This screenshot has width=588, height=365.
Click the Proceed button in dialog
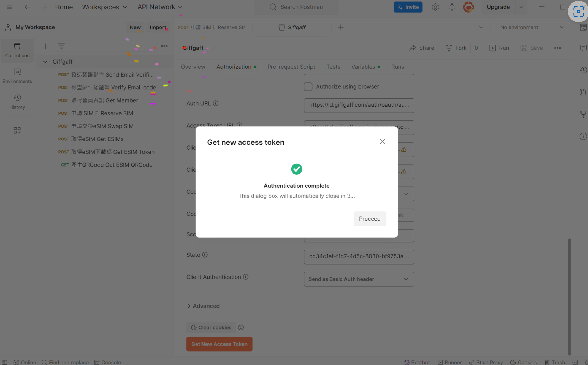click(370, 218)
